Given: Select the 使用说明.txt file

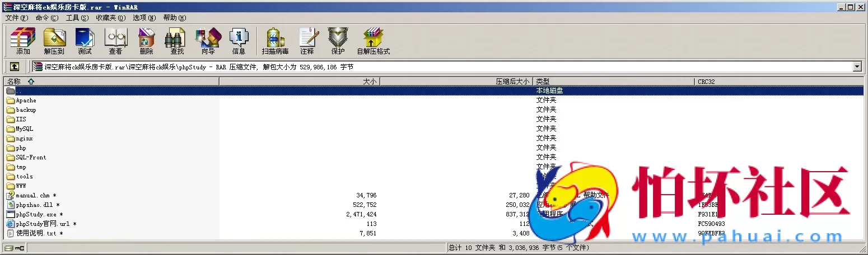Looking at the screenshot, I should click(36, 233).
